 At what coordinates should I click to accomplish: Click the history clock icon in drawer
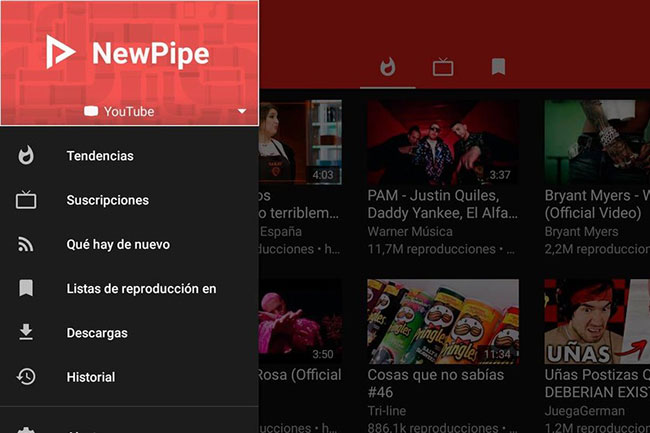coord(26,377)
